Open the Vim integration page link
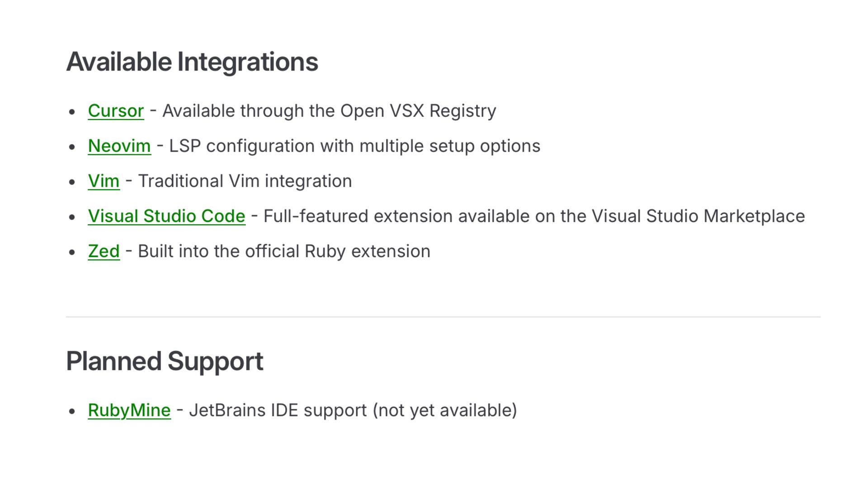The width and height of the screenshot is (868, 488). (x=104, y=181)
